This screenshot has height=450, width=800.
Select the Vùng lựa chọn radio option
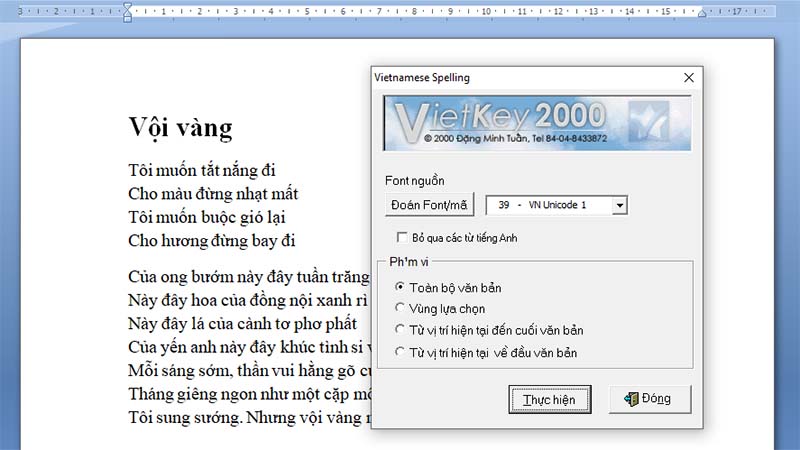pyautogui.click(x=400, y=308)
